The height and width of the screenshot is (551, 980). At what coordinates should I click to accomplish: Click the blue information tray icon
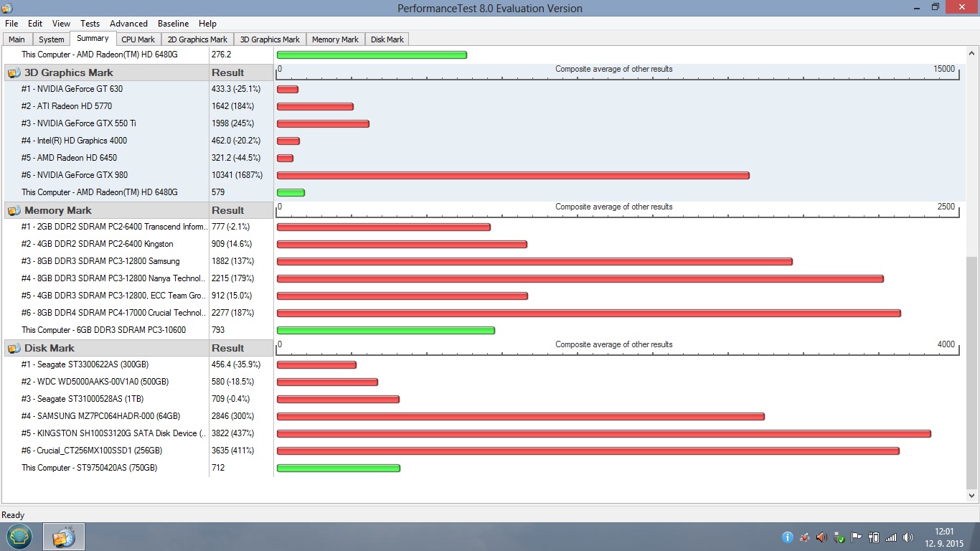787,537
